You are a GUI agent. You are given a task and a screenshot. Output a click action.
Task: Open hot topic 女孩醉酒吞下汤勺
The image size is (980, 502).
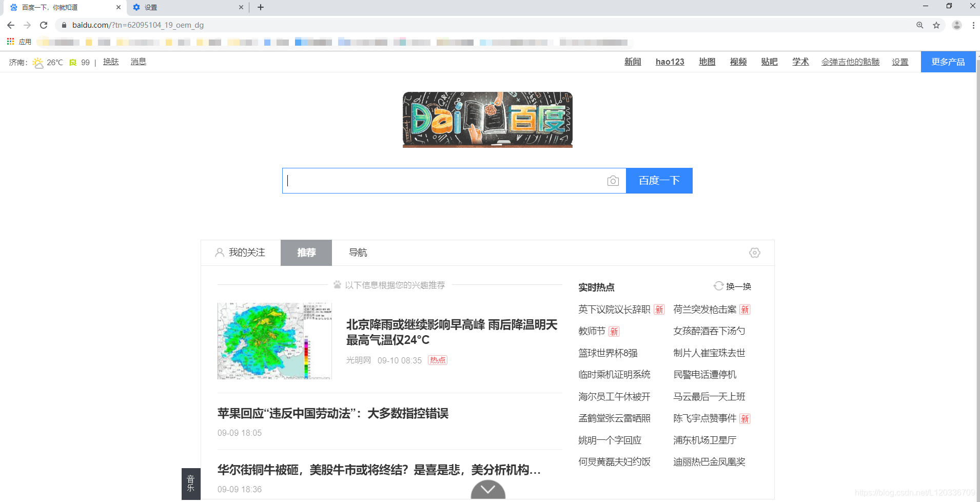[709, 331]
